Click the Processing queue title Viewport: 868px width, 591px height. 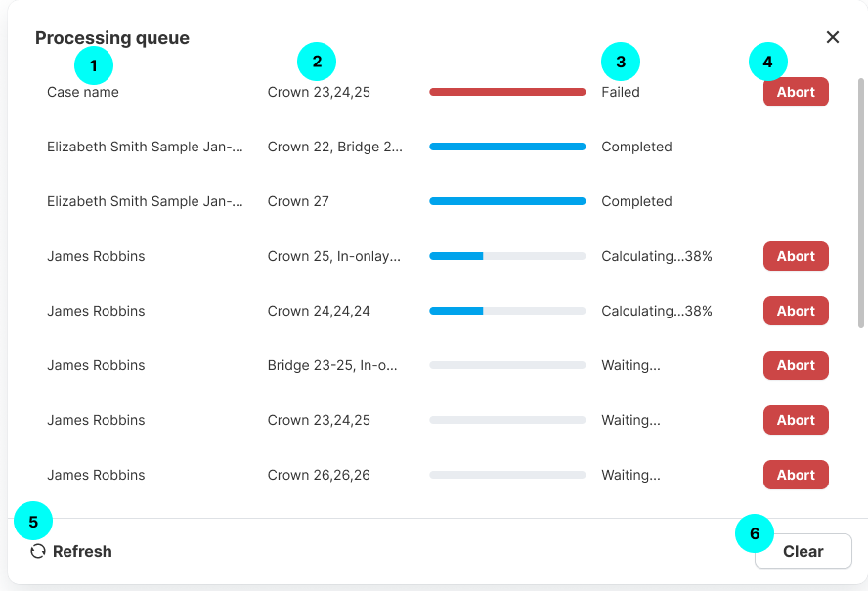pos(112,38)
